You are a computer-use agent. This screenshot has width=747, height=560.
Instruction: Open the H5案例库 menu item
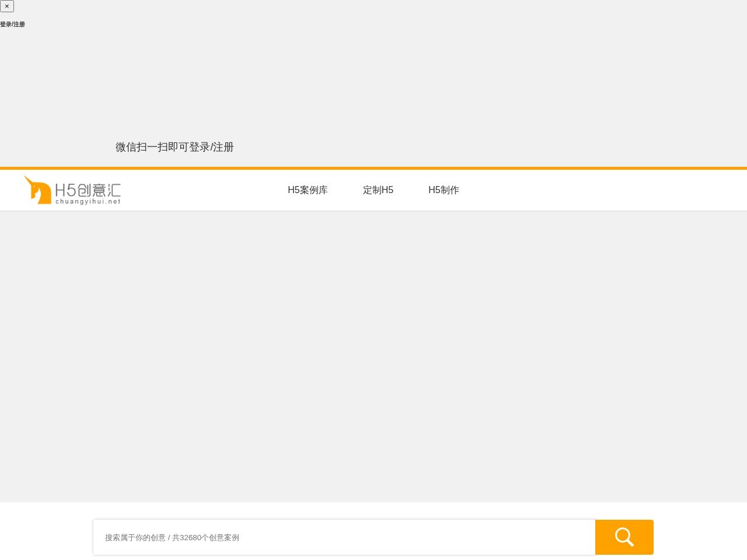[x=308, y=190]
